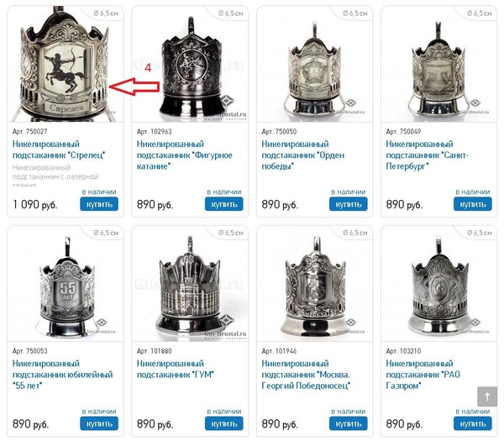The height and width of the screenshot is (441, 504).
Task: Click the scroll-to-top arrow button
Action: (x=487, y=396)
